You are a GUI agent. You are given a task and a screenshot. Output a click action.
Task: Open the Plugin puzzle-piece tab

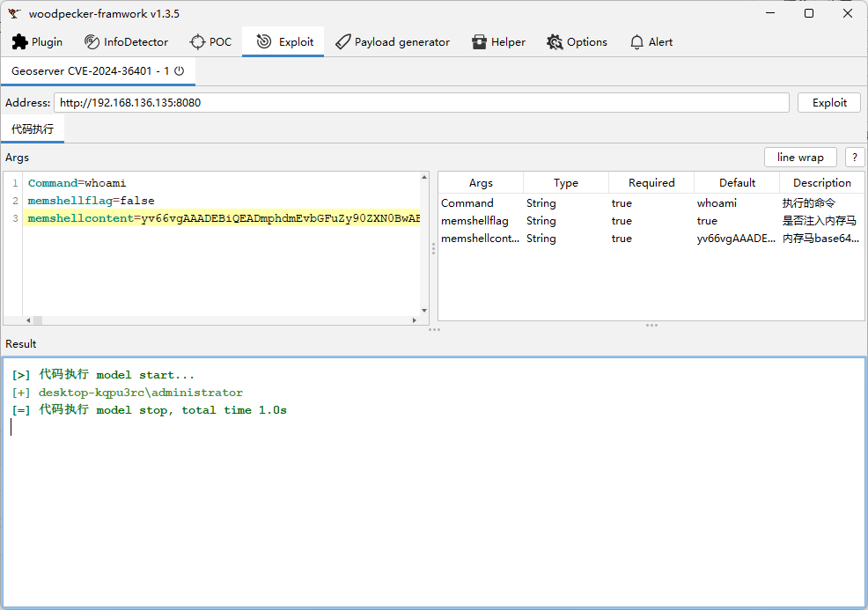37,42
